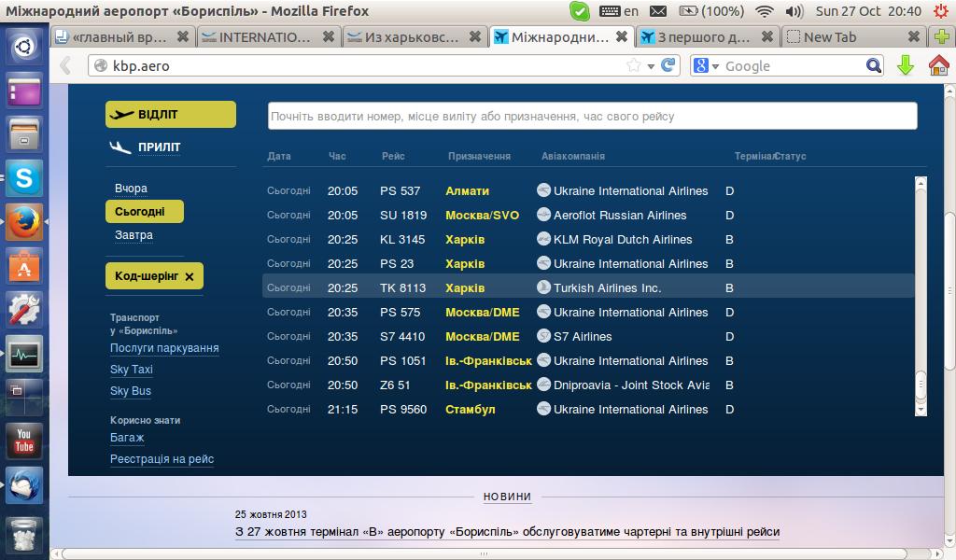Open Skype from the Ubuntu launcher
Viewport: 956px width, 560px height.
24,177
